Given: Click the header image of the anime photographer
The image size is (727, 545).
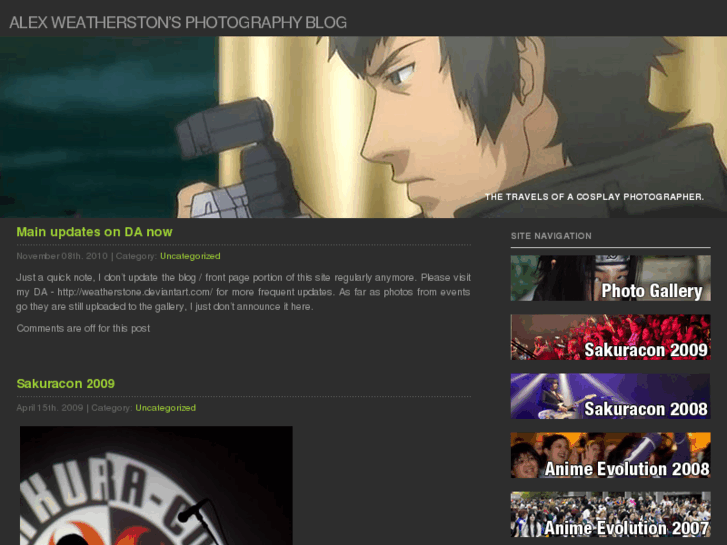Looking at the screenshot, I should point(364,127).
